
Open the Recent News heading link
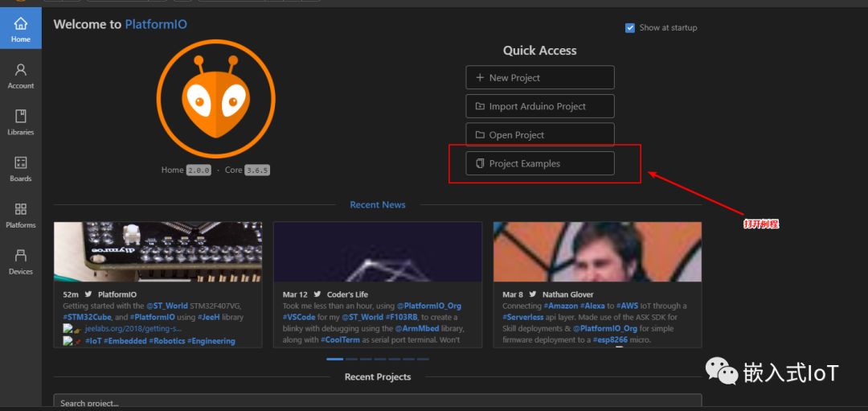[x=378, y=205]
